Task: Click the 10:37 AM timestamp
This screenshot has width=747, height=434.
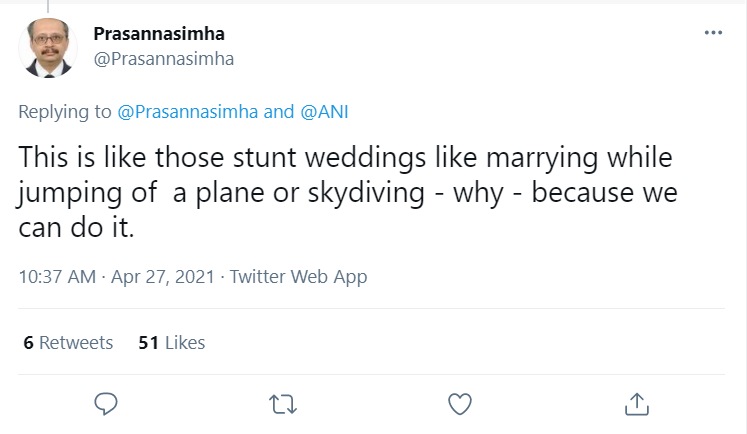Action: pos(56,277)
